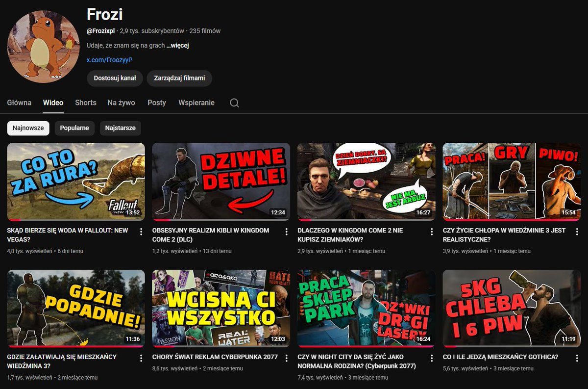Screen dimensions: 588x389
Task: Click the 12:03 duration badge
Action: point(278,339)
